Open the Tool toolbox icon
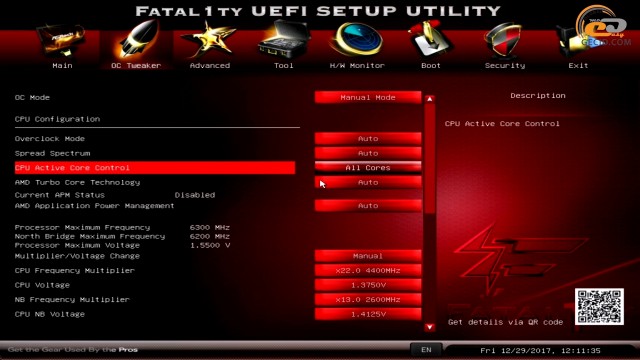Viewport: 640px width, 360px height. pos(284,40)
